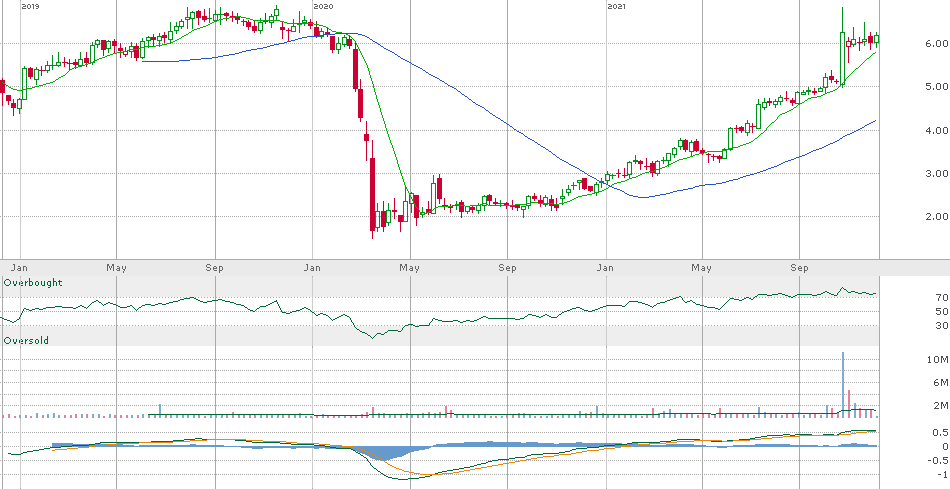Click the 10M volume axis label
The height and width of the screenshot is (489, 950).
coord(940,360)
